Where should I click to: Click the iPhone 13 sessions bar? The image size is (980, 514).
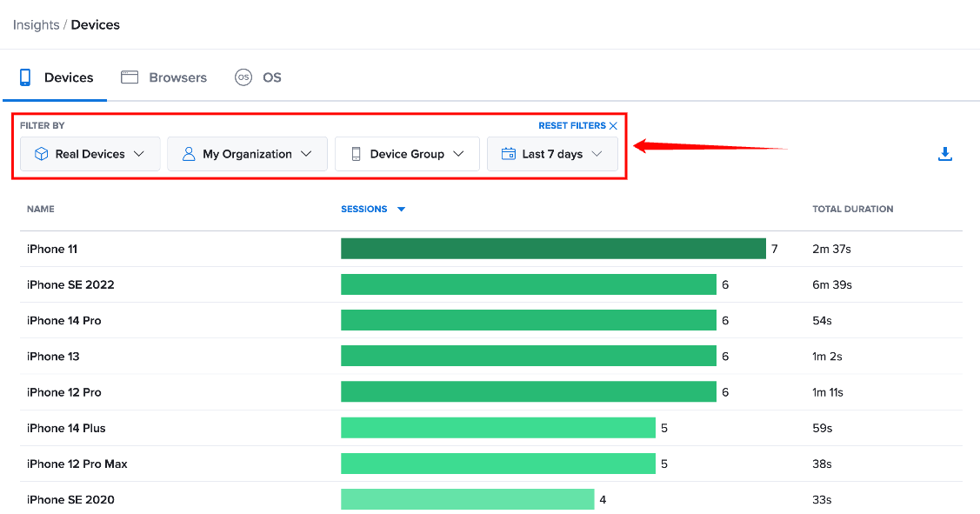coord(528,356)
